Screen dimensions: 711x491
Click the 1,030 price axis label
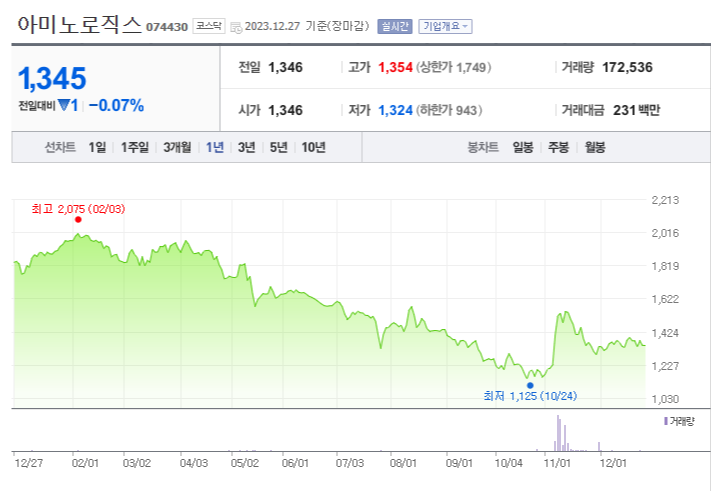(665, 399)
